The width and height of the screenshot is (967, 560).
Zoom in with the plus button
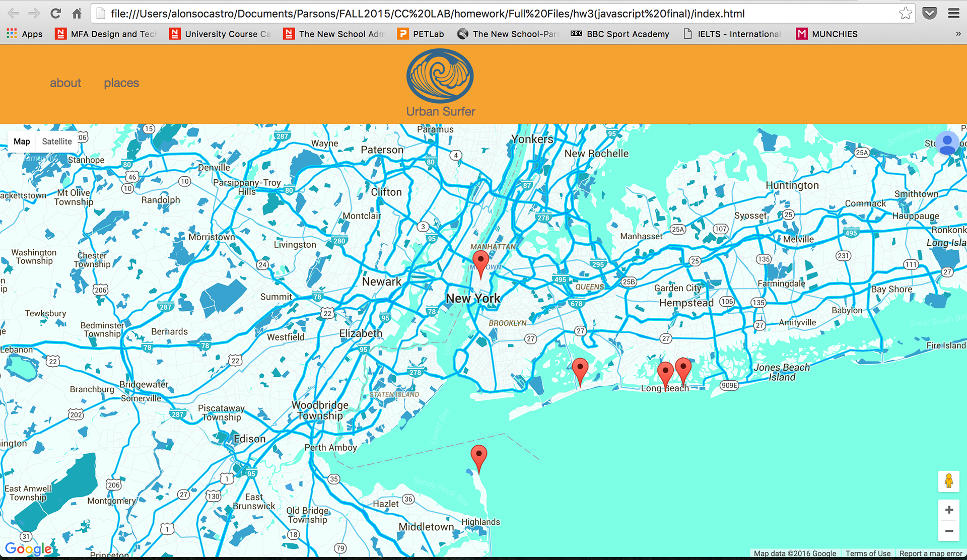pyautogui.click(x=949, y=510)
